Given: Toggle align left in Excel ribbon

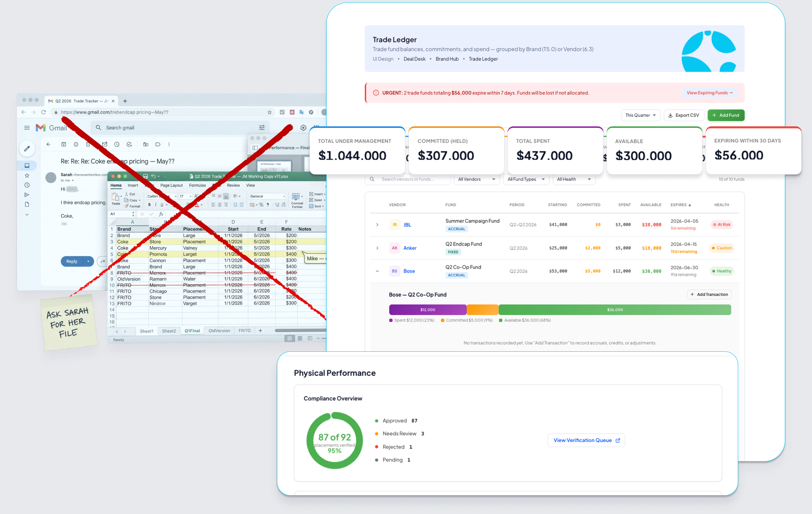Looking at the screenshot, I should point(213,205).
